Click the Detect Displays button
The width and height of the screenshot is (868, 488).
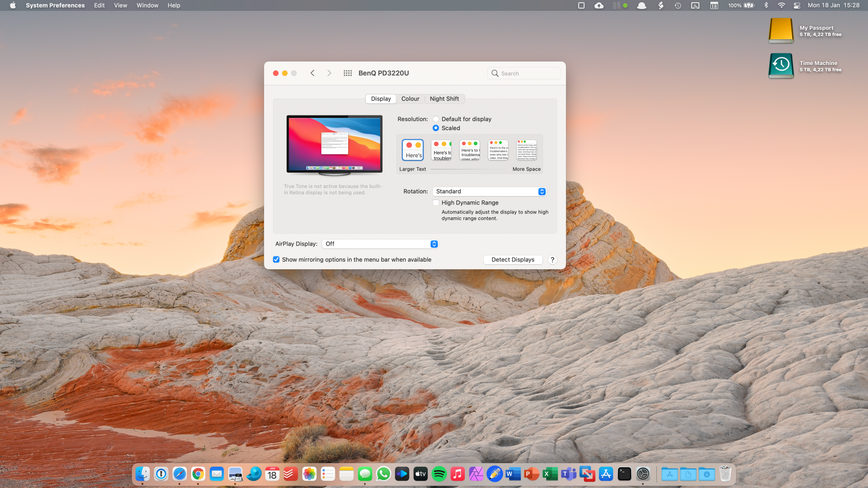pos(513,260)
